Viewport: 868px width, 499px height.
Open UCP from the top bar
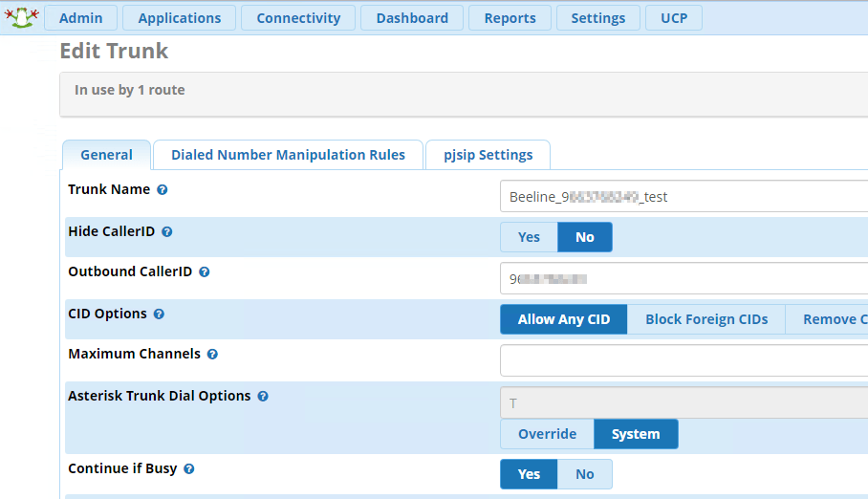point(674,18)
